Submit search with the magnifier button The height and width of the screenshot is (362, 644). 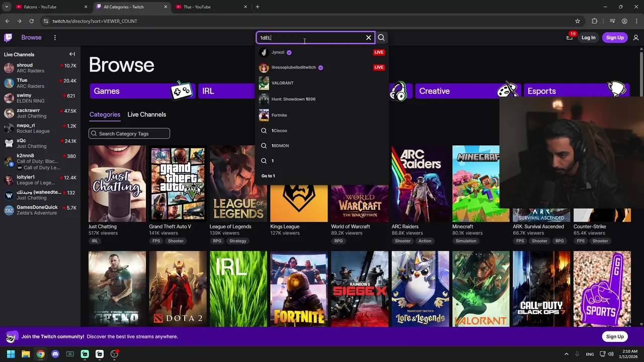(381, 38)
